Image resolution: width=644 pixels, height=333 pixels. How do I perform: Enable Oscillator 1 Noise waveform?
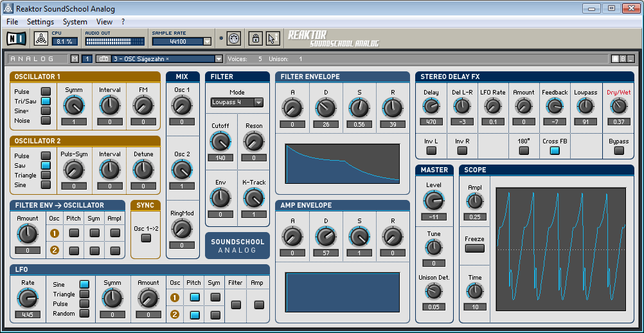46,121
